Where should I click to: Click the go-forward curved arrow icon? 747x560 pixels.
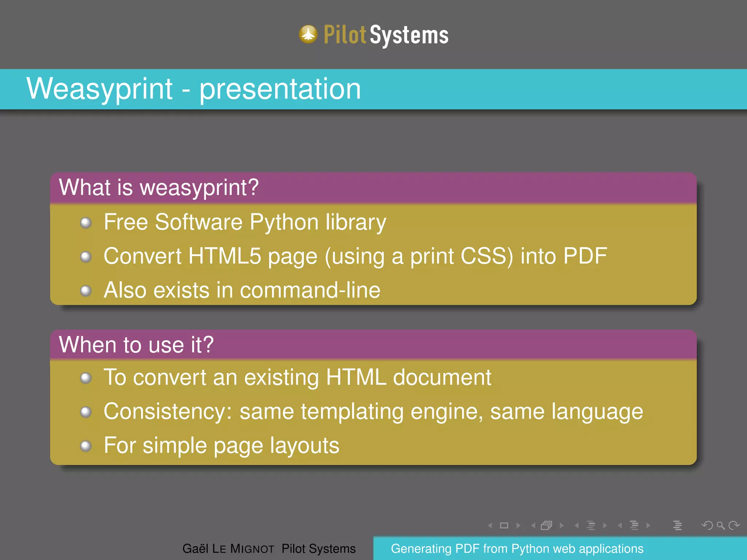point(734,525)
